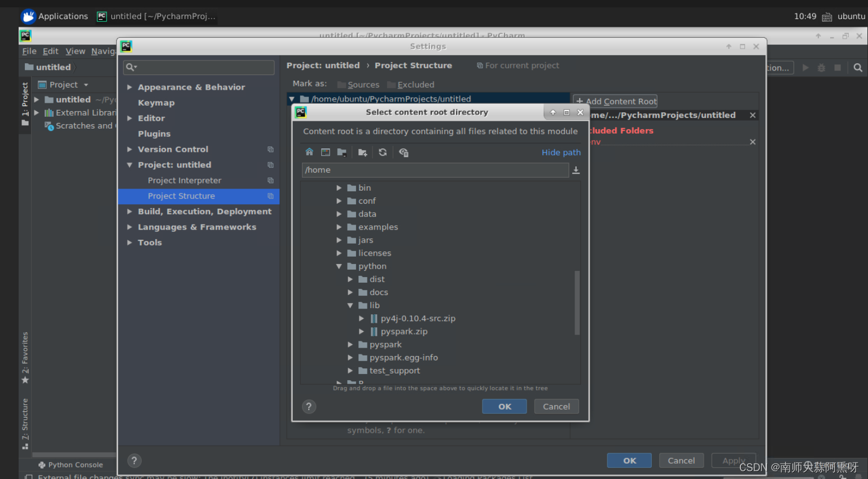The width and height of the screenshot is (868, 479).
Task: Remove excluded folder venv X icon
Action: [x=752, y=142]
